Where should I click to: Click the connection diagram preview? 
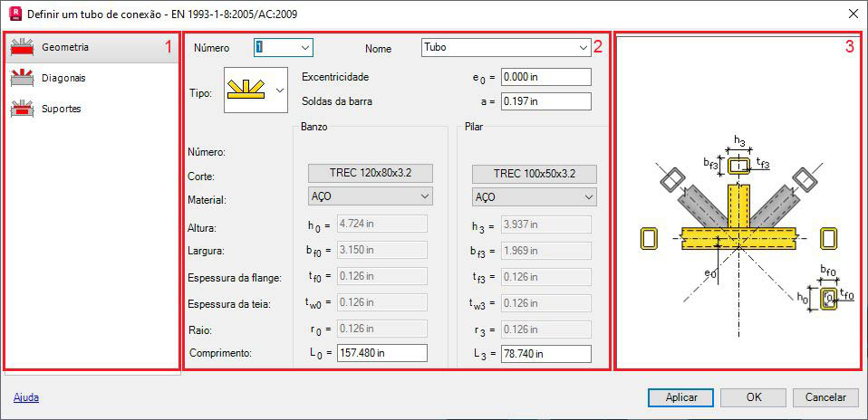(x=738, y=201)
